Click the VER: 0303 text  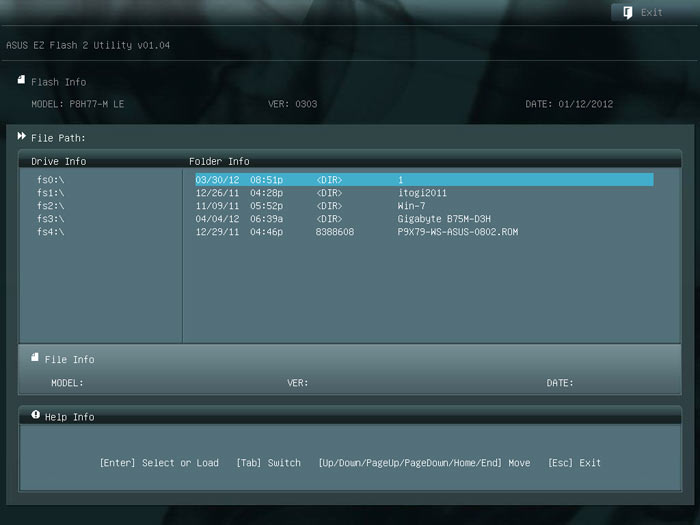pos(292,104)
